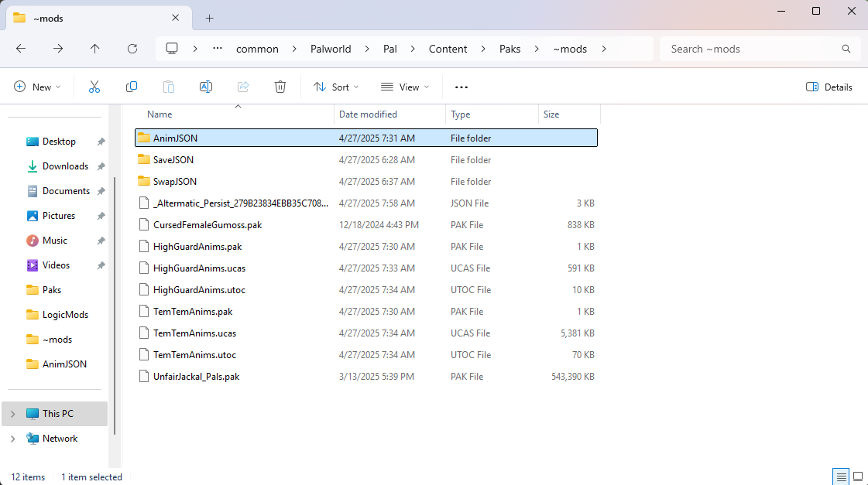Unpin Documents from quick access

(x=101, y=191)
